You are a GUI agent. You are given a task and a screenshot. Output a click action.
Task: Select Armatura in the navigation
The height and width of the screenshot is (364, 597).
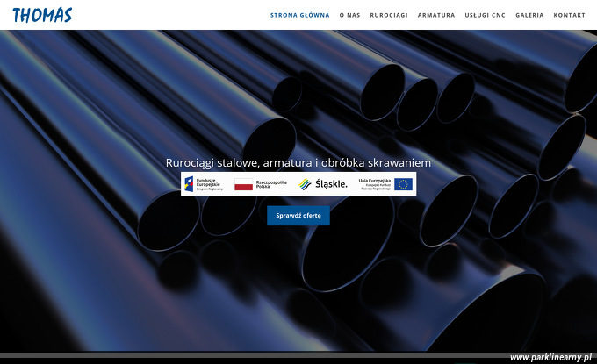(436, 15)
